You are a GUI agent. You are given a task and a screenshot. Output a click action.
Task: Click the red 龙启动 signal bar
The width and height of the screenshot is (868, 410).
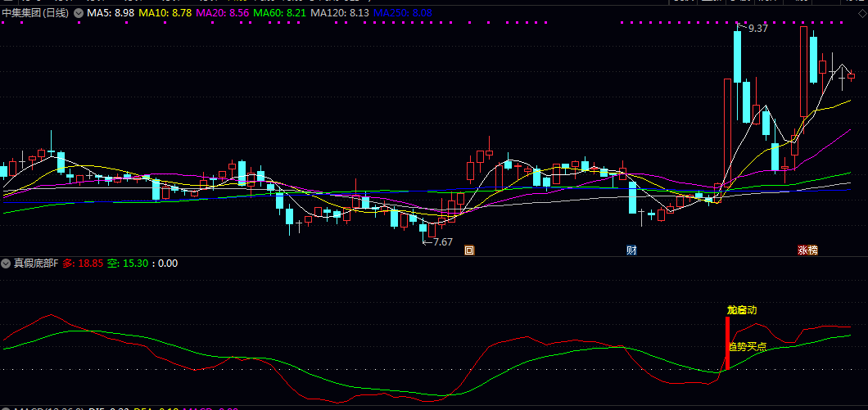tap(727, 342)
